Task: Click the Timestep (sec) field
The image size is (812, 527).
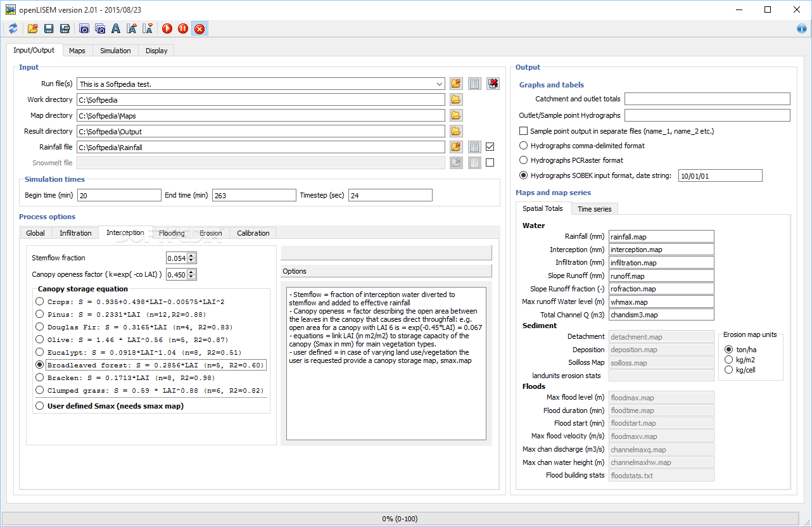Action: (390, 195)
